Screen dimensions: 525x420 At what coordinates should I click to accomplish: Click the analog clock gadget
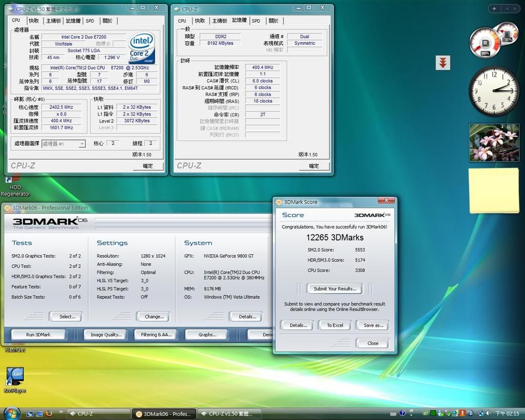pos(494,91)
